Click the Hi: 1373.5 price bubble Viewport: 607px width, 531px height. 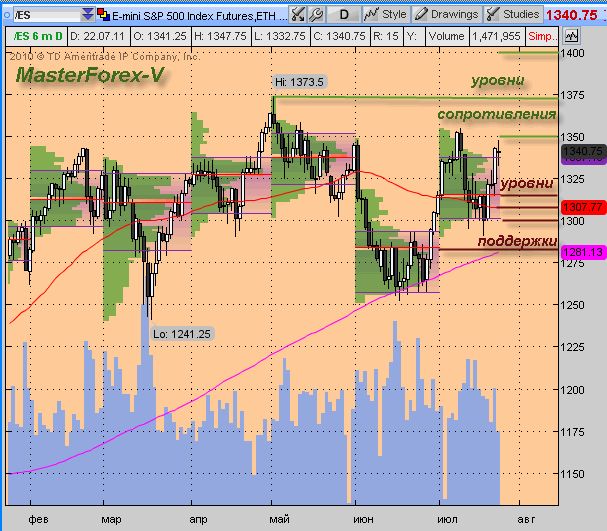[x=299, y=82]
